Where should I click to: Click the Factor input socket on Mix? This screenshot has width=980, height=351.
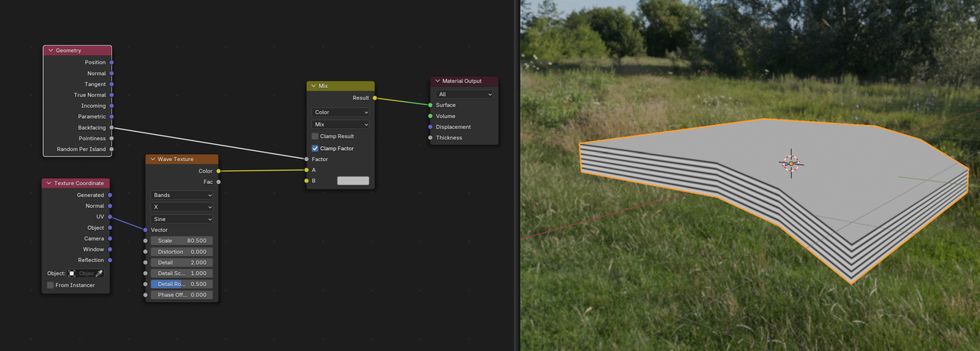[x=306, y=159]
